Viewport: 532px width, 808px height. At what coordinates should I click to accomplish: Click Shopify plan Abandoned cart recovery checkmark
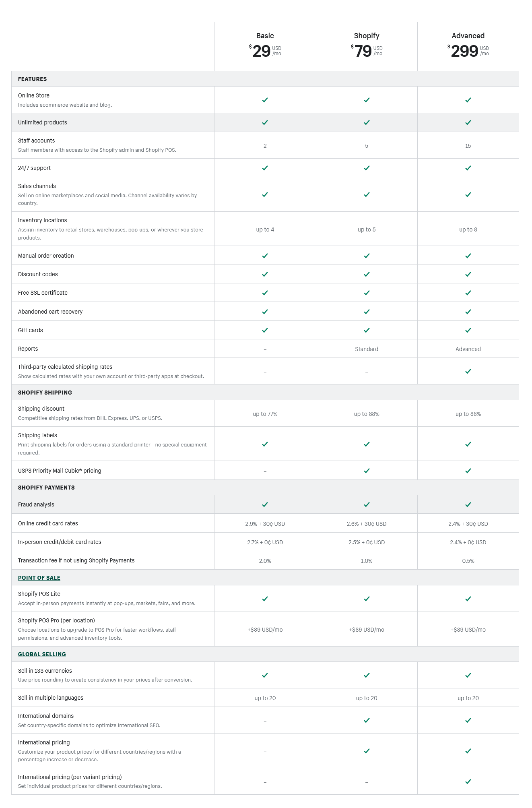[367, 312]
